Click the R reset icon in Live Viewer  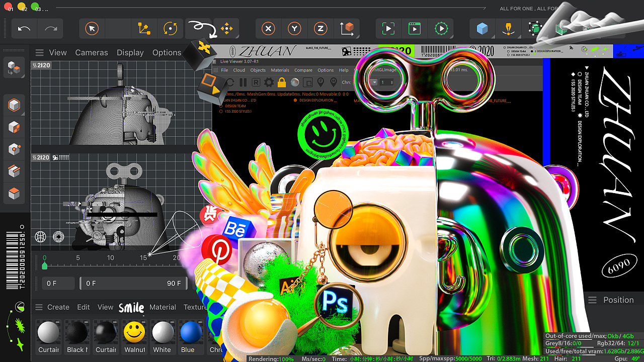pos(256,82)
